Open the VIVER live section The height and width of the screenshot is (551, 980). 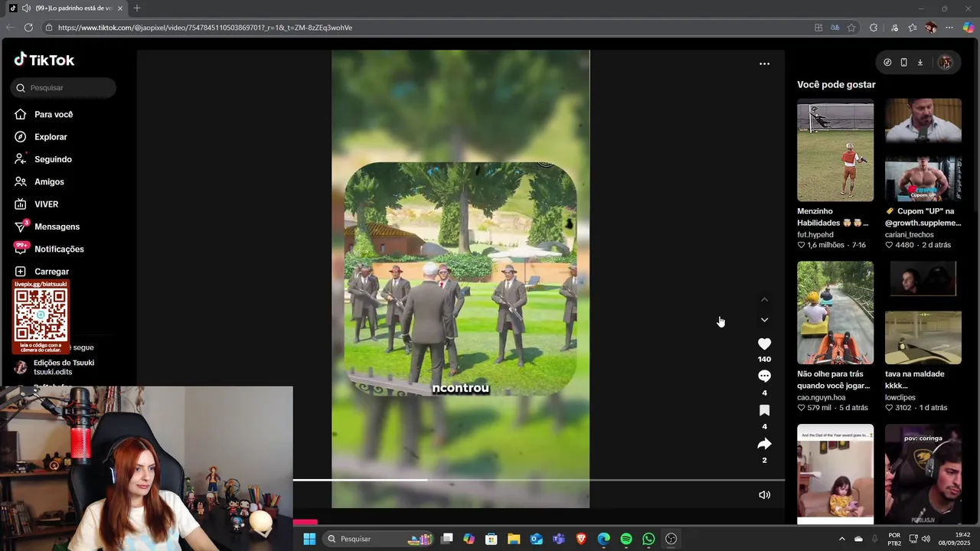tap(36, 204)
